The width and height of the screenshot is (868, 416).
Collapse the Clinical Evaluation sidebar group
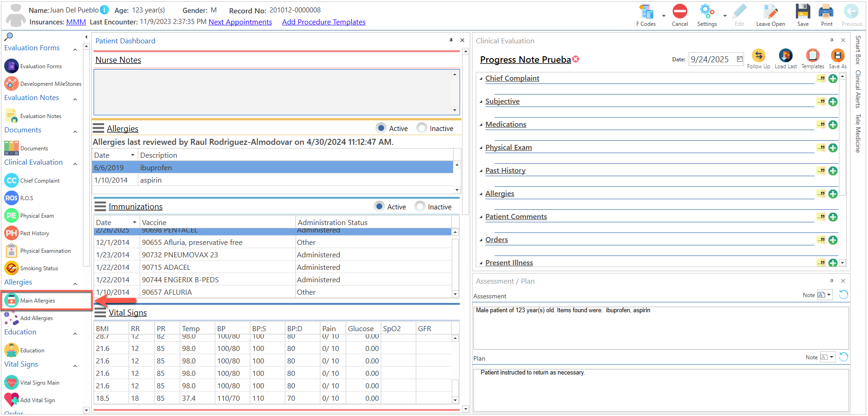point(75,164)
